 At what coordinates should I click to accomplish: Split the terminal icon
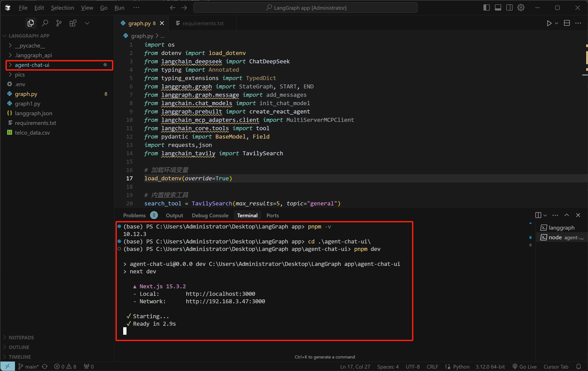click(538, 215)
